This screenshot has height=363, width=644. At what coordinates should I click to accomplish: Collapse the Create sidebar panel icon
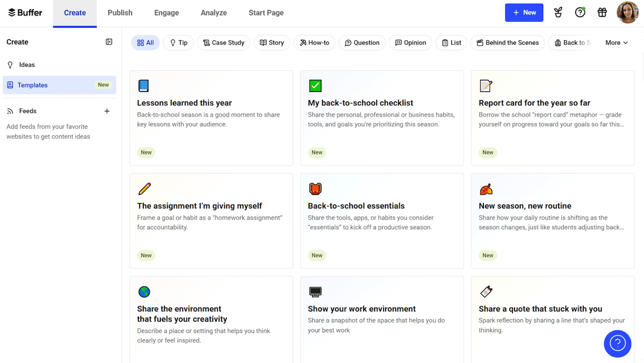pos(109,42)
